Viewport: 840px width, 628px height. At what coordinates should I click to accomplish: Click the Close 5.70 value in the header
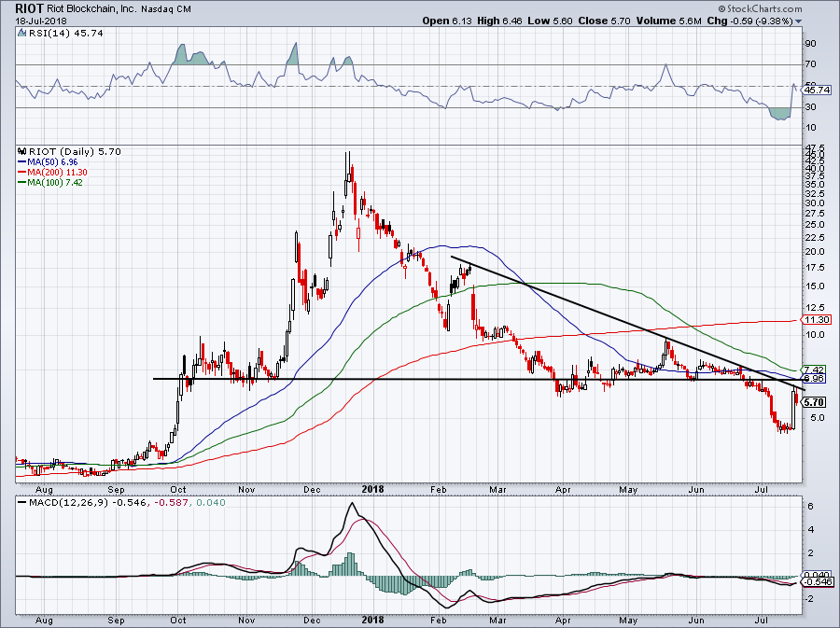604,21
